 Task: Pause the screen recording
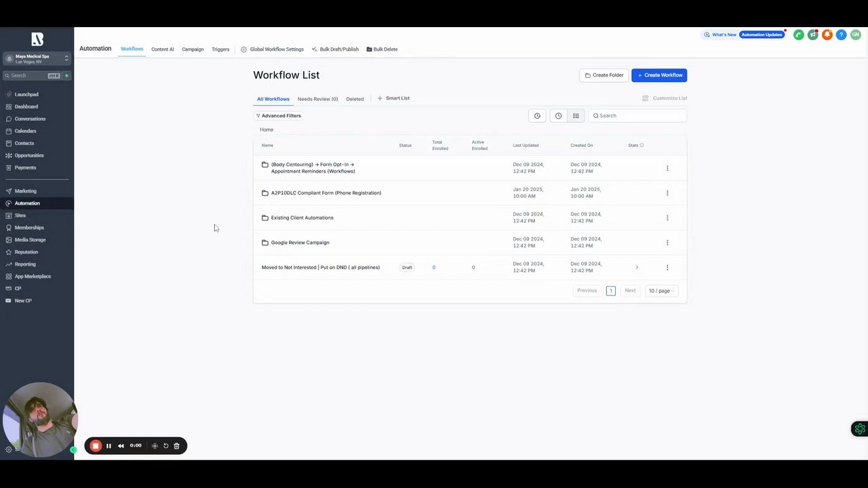108,446
